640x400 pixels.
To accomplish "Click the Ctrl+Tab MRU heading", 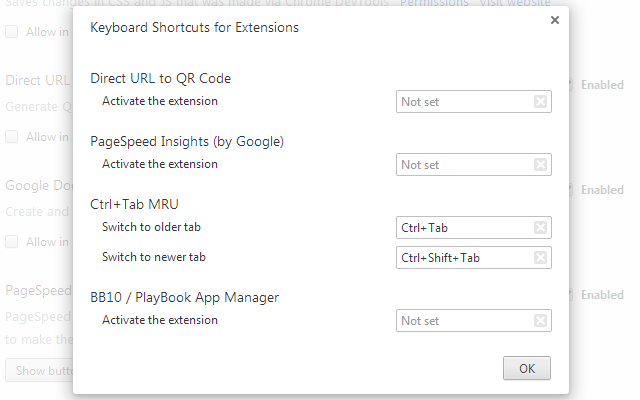I will 134,204.
